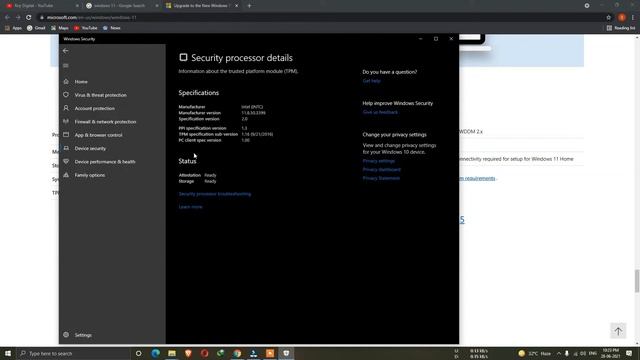This screenshot has width=640, height=360.
Task: Click the Family options people icon
Action: point(66,175)
